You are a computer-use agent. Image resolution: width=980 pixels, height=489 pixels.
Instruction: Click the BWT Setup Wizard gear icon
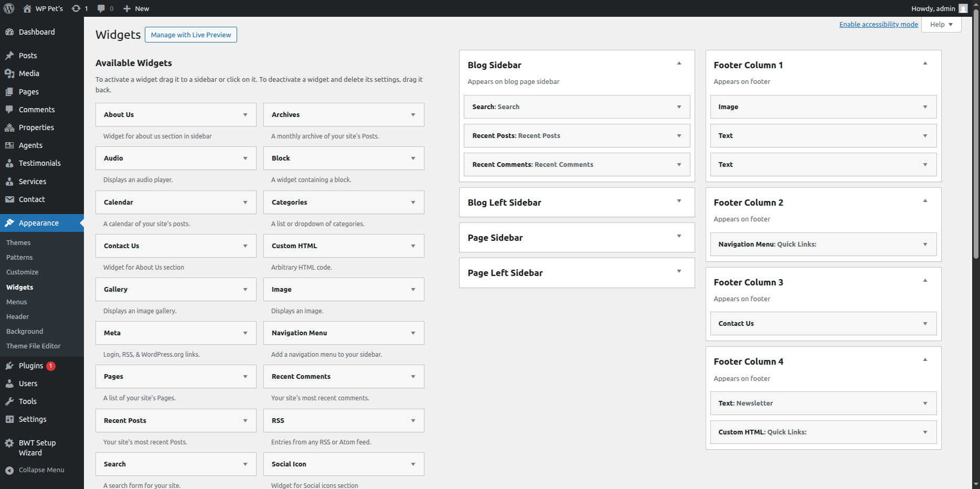pos(9,443)
